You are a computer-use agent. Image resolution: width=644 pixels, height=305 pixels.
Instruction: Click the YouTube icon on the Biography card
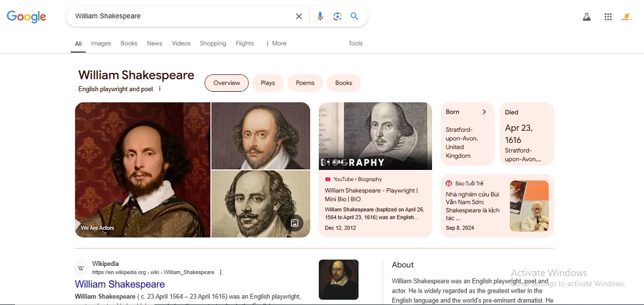pos(328,179)
